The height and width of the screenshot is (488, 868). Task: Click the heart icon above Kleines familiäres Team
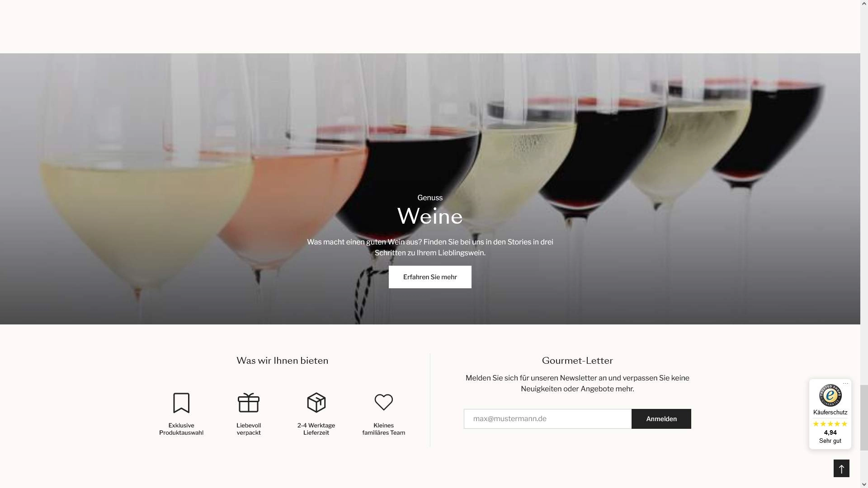384,402
